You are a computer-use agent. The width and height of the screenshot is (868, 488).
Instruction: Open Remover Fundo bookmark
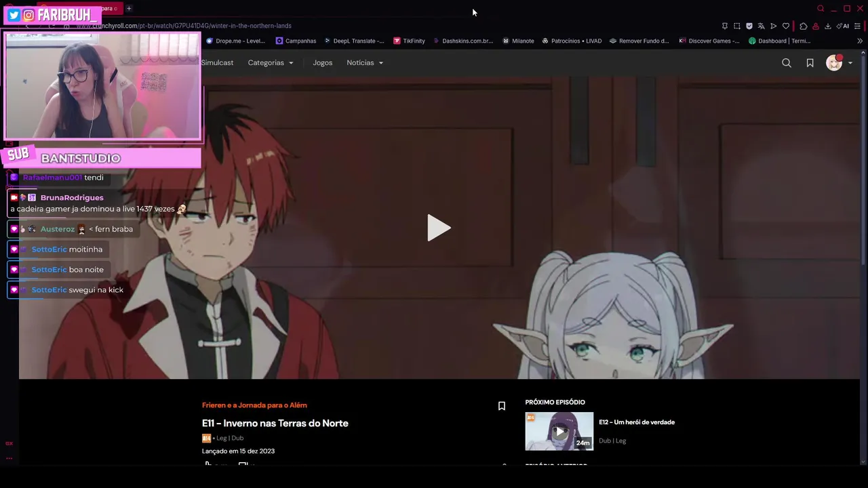pos(639,41)
